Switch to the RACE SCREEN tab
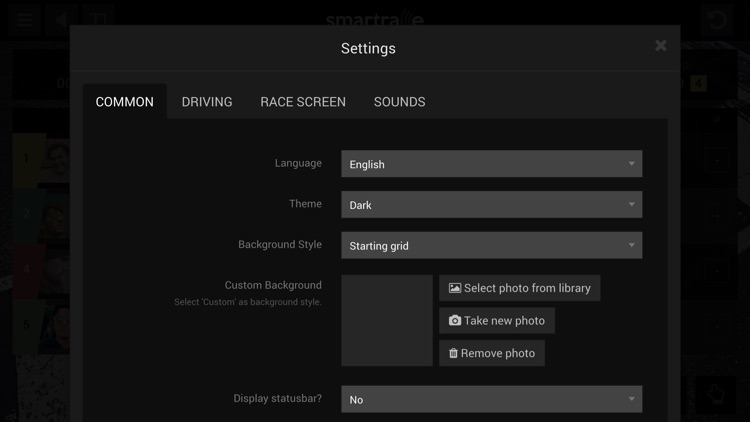This screenshot has height=422, width=750. [x=303, y=101]
